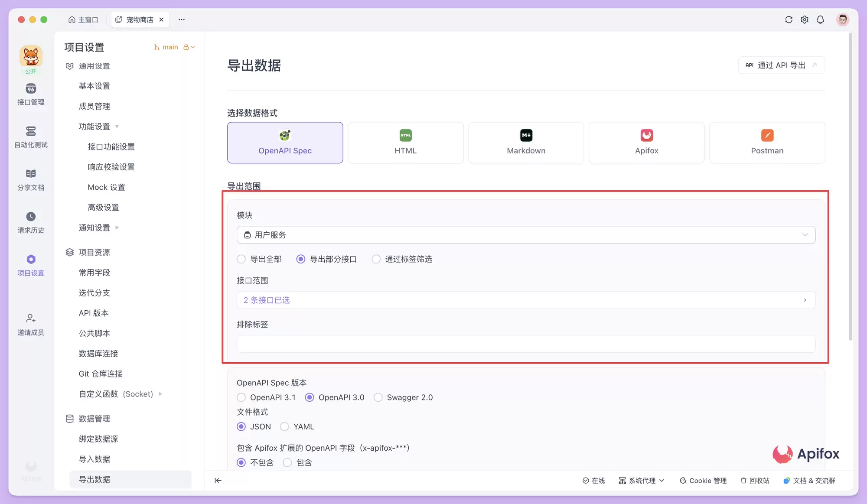
Task: Click the vertical scrollbar on the right
Action: pyautogui.click(x=851, y=187)
